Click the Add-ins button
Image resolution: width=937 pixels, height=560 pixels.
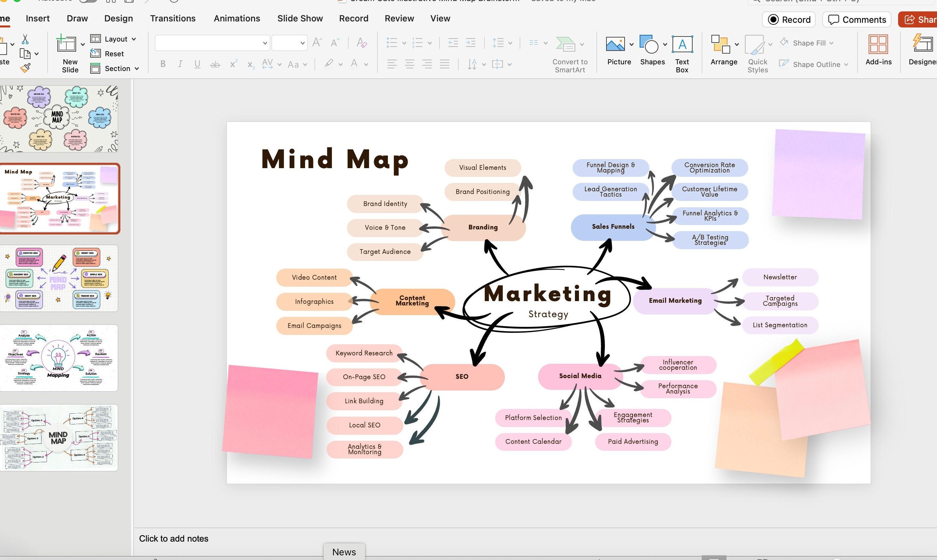coord(878,50)
